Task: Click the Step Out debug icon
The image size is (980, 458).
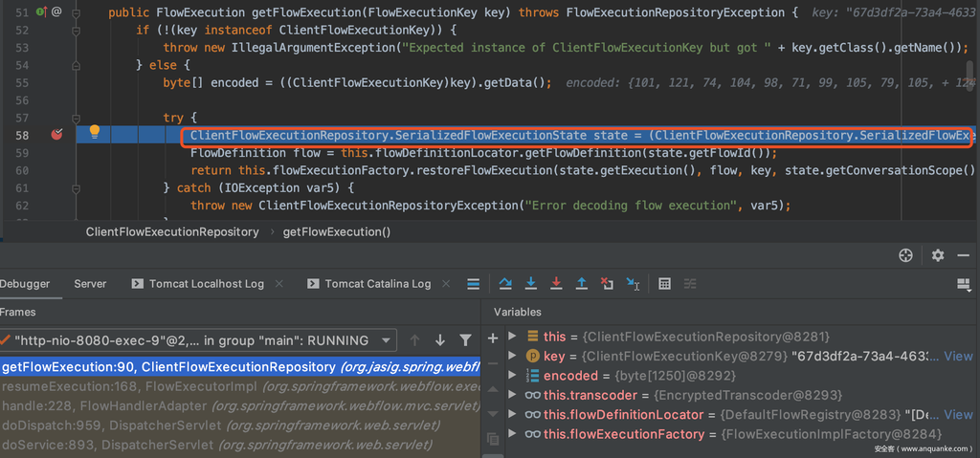Action: click(581, 284)
